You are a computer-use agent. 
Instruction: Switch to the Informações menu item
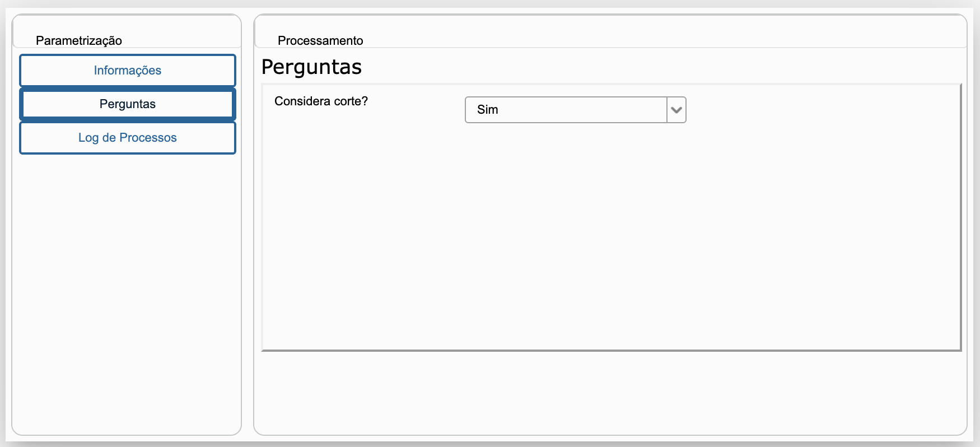tap(128, 71)
